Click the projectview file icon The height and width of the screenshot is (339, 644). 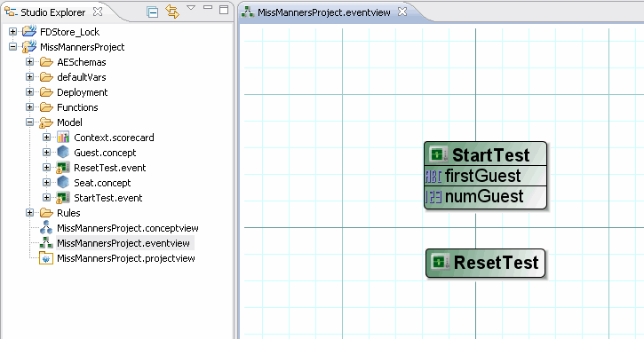(46, 258)
